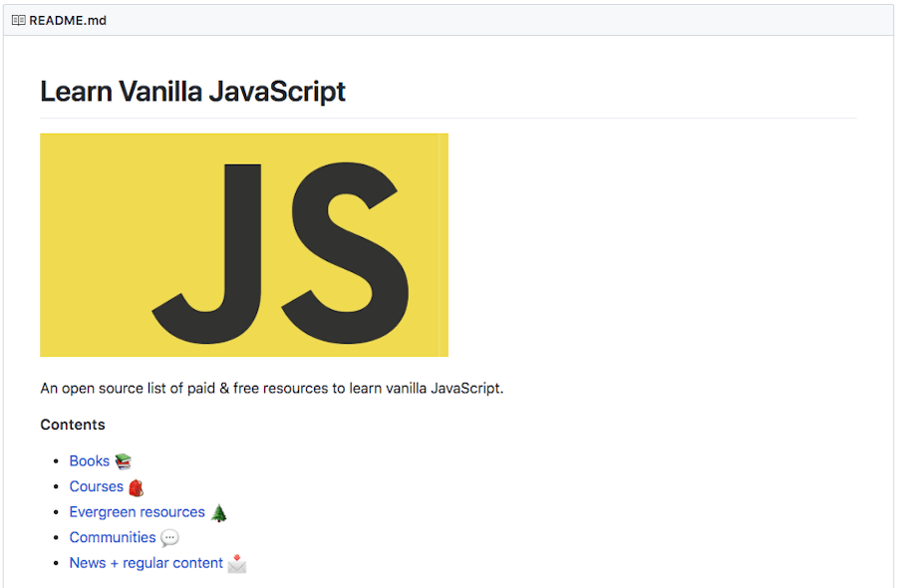Viewport: 897px width, 588px height.
Task: Click the love letter emoji after News link
Action: pyautogui.click(x=236, y=562)
